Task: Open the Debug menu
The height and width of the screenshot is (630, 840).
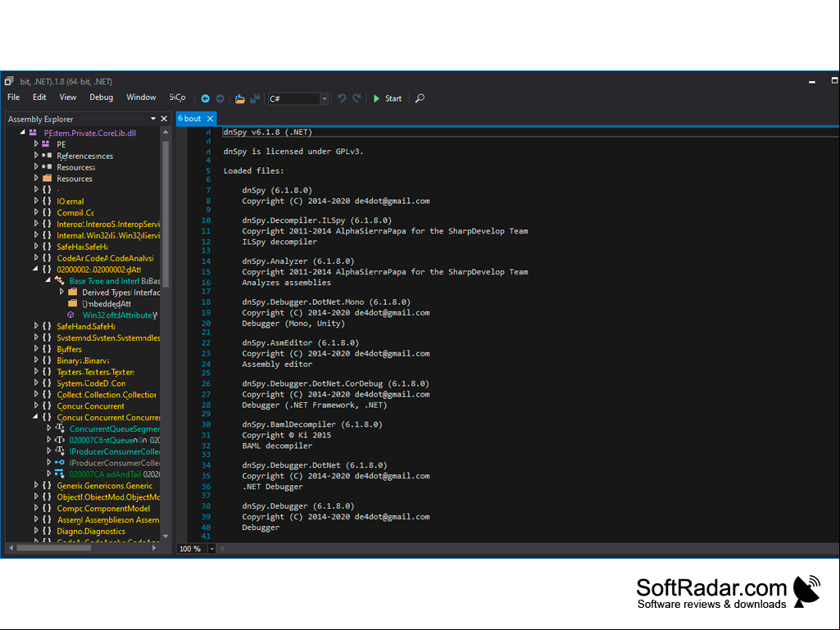Action: tap(102, 97)
